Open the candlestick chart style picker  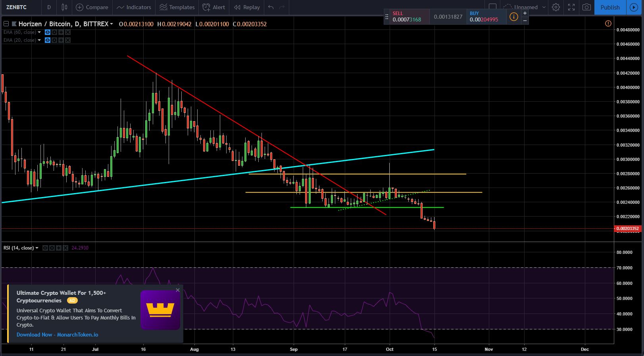pyautogui.click(x=64, y=7)
